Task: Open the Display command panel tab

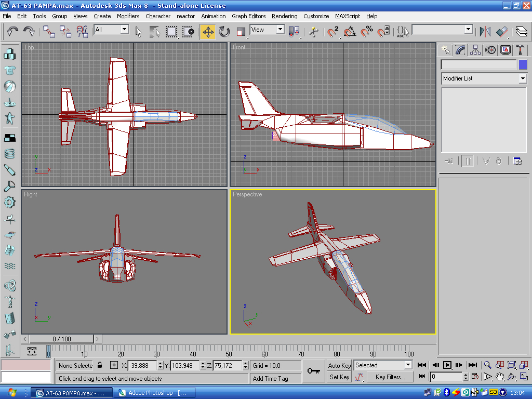Action: [505, 50]
